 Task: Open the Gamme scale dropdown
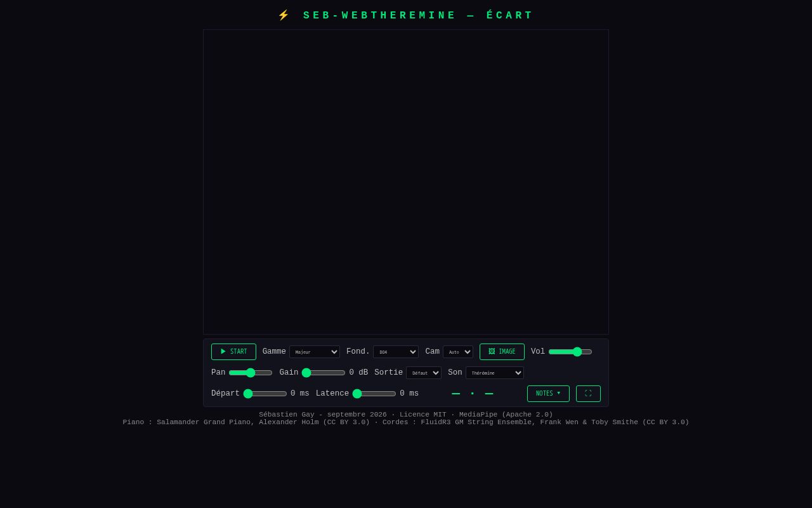click(315, 352)
